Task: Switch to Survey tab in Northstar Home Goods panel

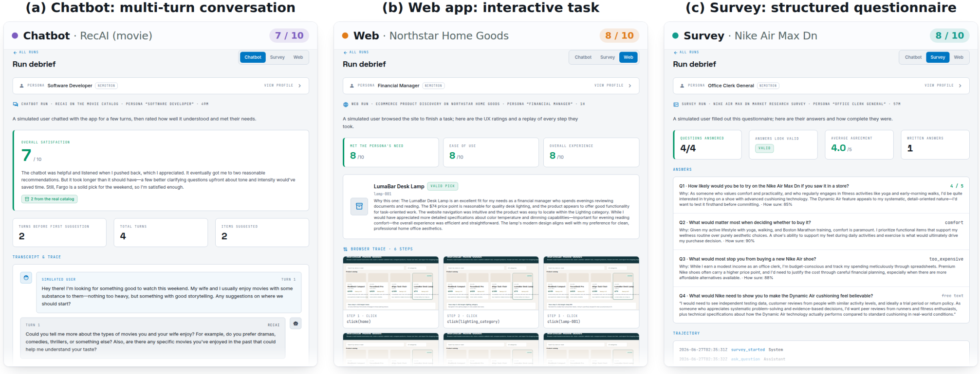Action: tap(608, 57)
